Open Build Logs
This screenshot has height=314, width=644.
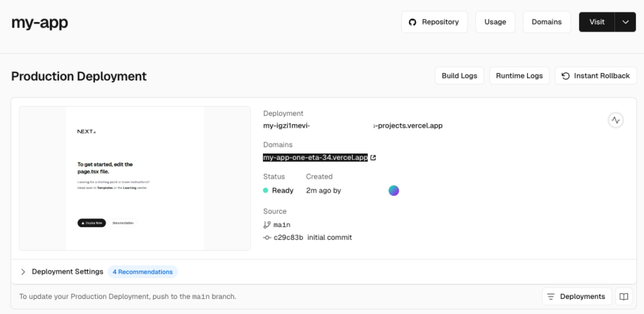click(459, 76)
